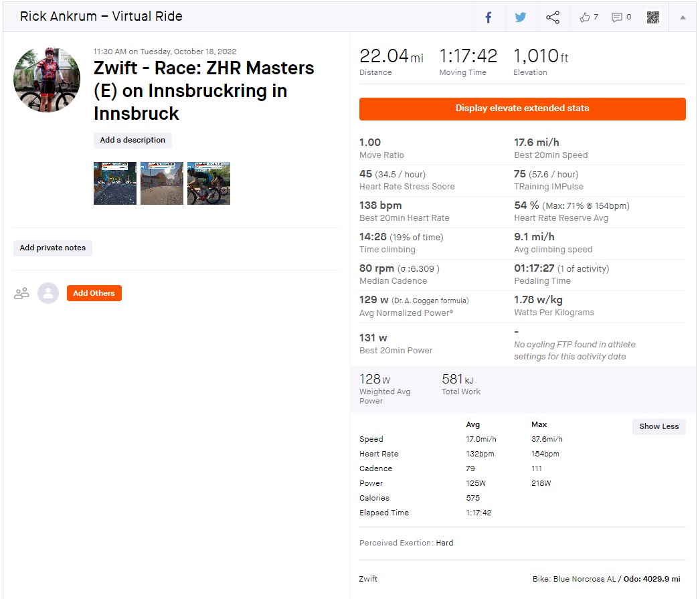The width and height of the screenshot is (700, 599).
Task: Click the blank athlete avatar placeholder
Action: pyautogui.click(x=48, y=293)
